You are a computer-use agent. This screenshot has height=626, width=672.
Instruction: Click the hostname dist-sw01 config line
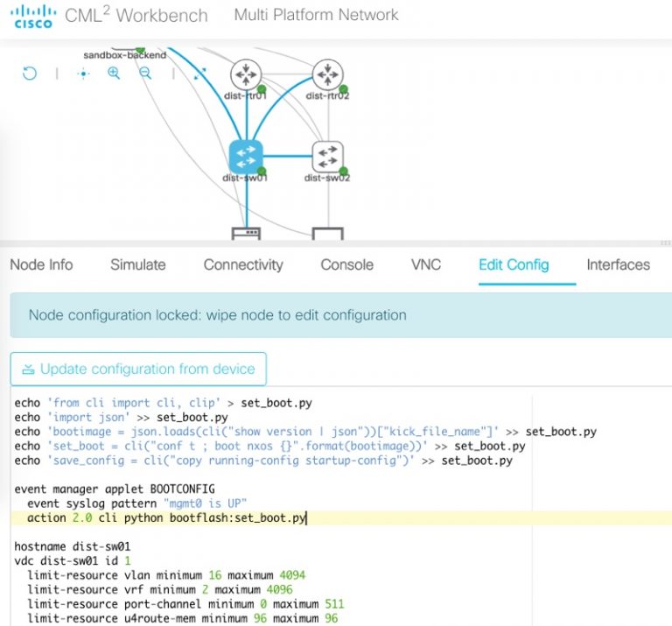pos(73,545)
